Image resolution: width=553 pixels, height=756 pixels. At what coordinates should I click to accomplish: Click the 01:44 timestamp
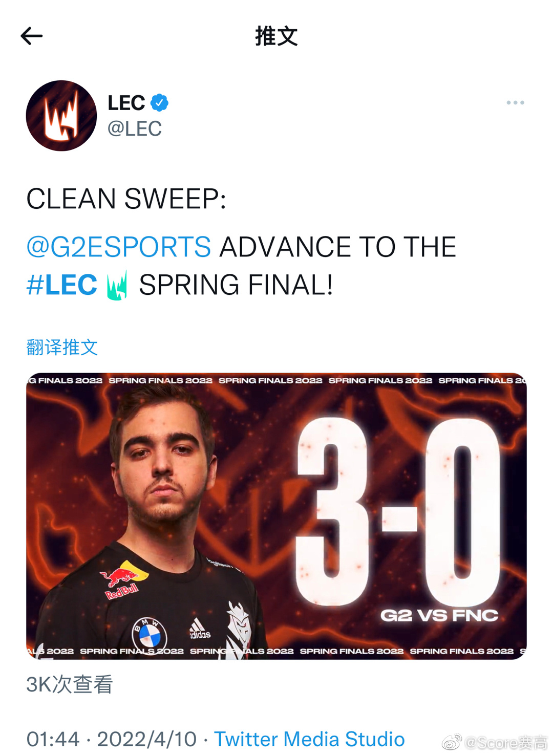click(53, 739)
